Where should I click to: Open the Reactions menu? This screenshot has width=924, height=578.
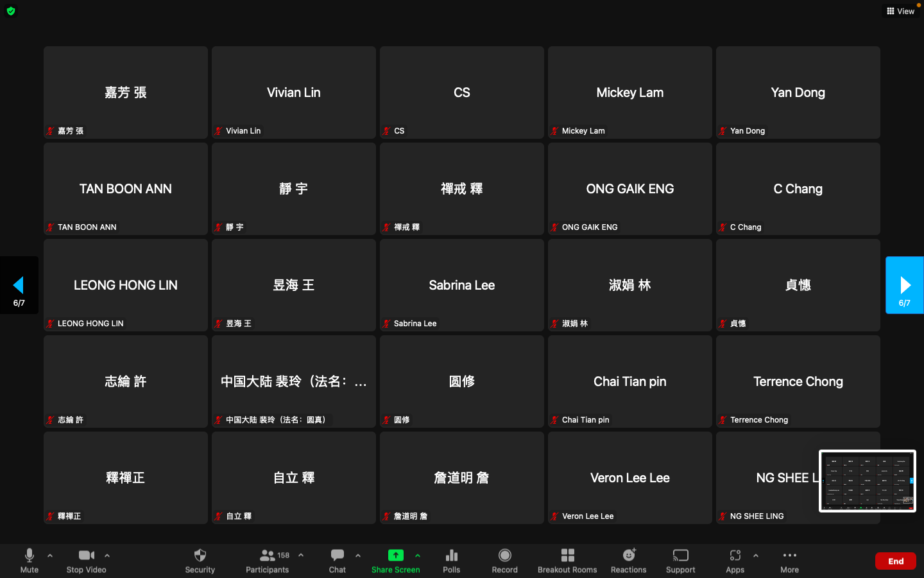pyautogui.click(x=628, y=560)
